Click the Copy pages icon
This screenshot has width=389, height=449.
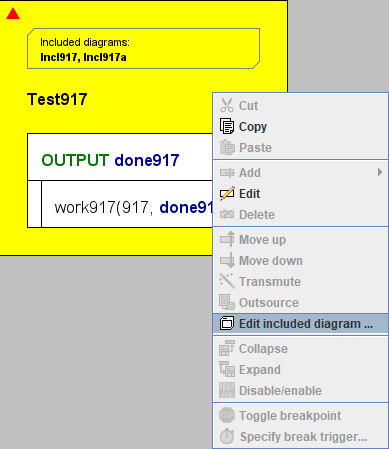(227, 126)
